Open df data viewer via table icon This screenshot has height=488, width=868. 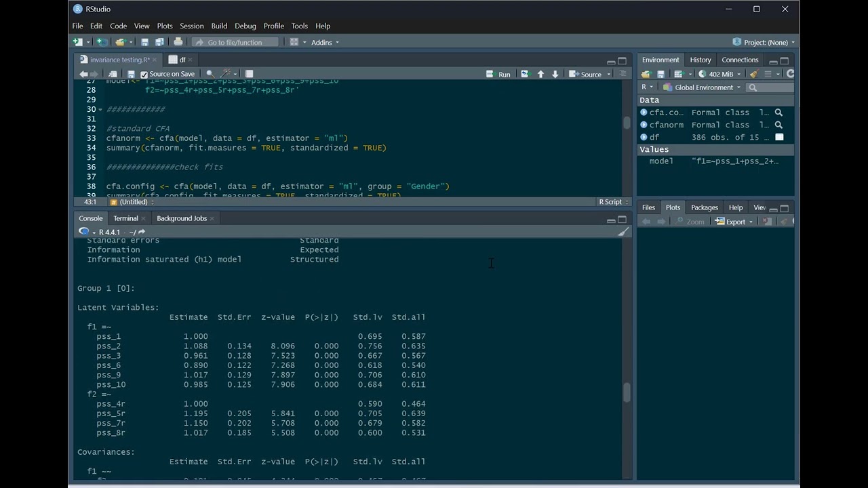[778, 137]
